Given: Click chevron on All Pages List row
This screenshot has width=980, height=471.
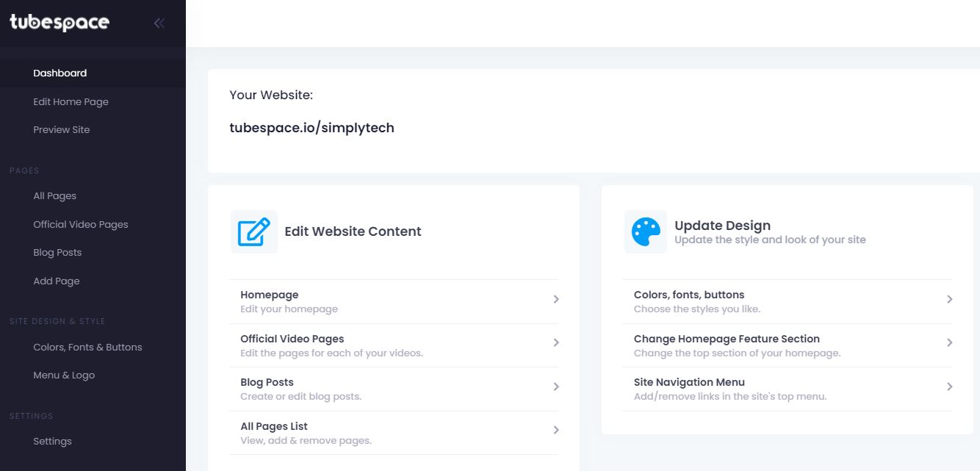Looking at the screenshot, I should 556,430.
